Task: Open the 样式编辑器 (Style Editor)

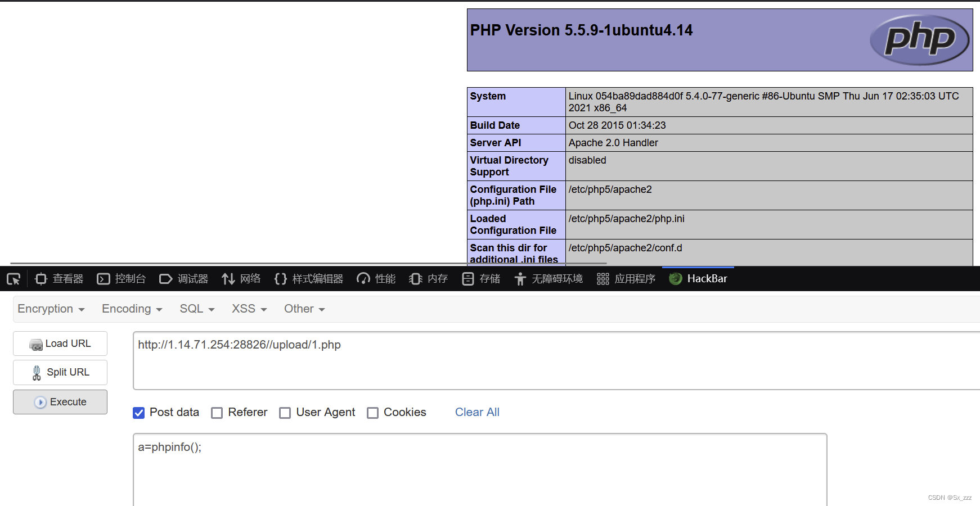Action: coord(309,278)
